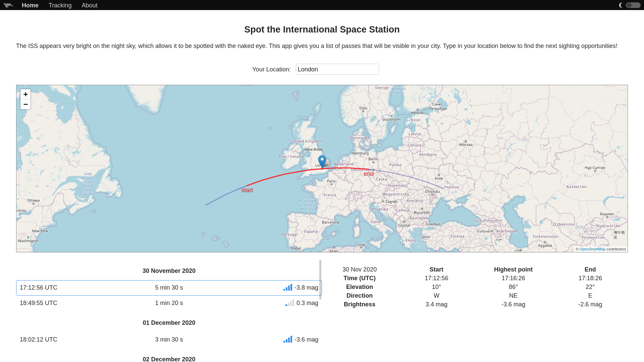Clear and retype the location input field
The width and height of the screenshot is (644, 362).
click(337, 69)
